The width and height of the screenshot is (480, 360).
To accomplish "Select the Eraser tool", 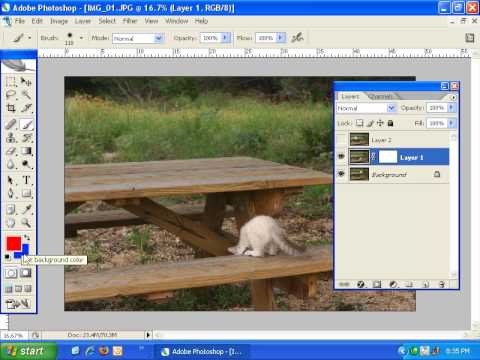I will click(11, 151).
